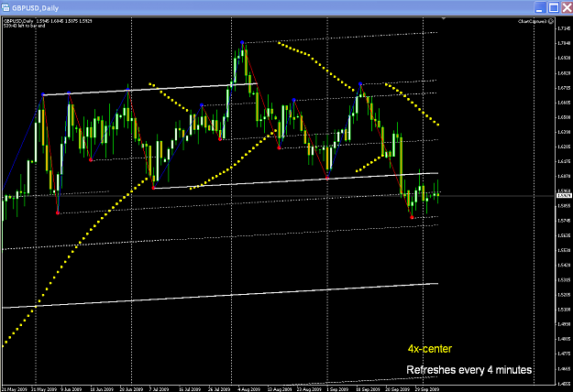573x392 pixels.
Task: Maximize the GBPUSD chart window
Action: click(554, 7)
